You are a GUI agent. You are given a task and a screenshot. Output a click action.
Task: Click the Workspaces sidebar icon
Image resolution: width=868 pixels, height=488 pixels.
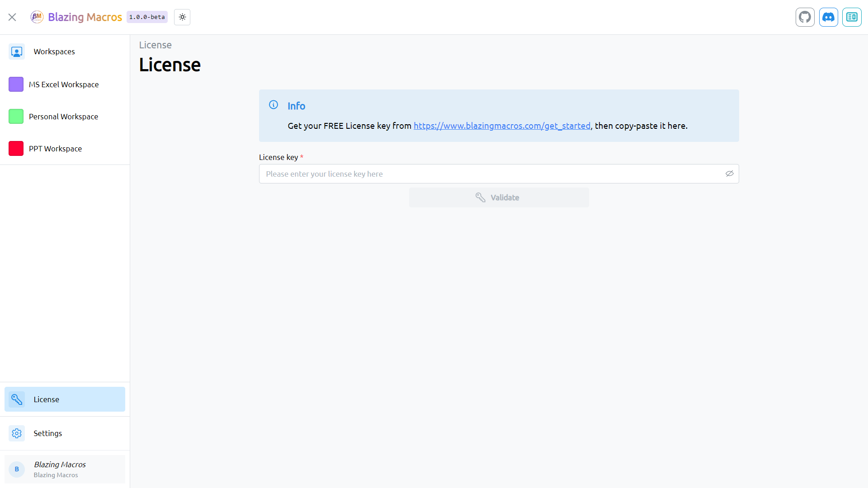[x=17, y=52]
